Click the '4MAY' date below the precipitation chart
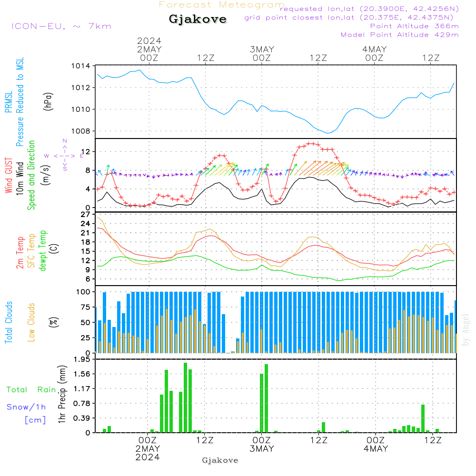Screen dimensions: 476x476 click(376, 449)
